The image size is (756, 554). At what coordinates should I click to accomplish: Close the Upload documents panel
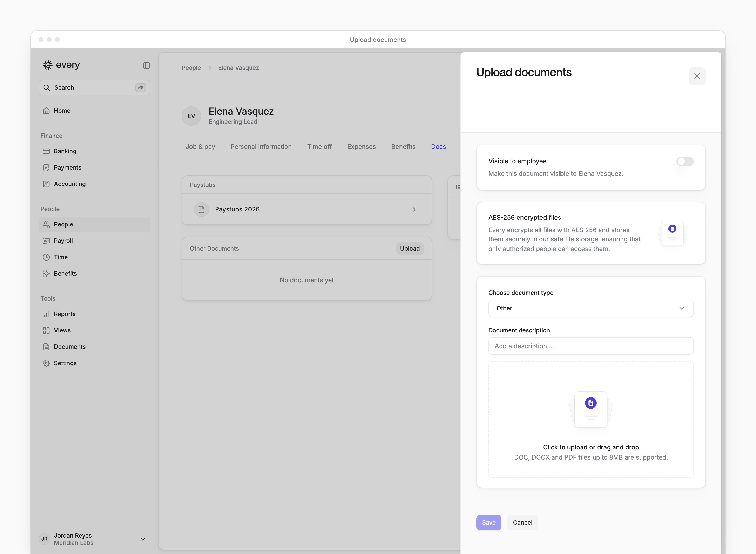click(x=697, y=76)
